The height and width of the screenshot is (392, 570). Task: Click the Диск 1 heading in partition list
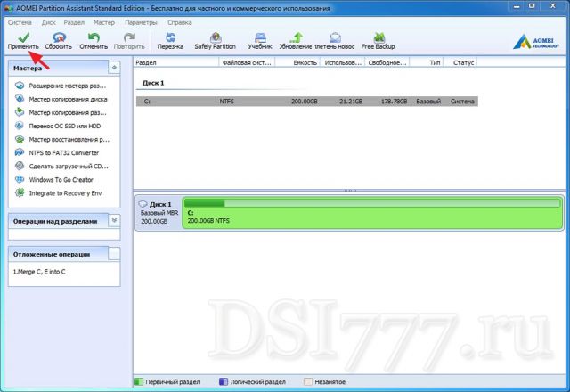tap(153, 83)
